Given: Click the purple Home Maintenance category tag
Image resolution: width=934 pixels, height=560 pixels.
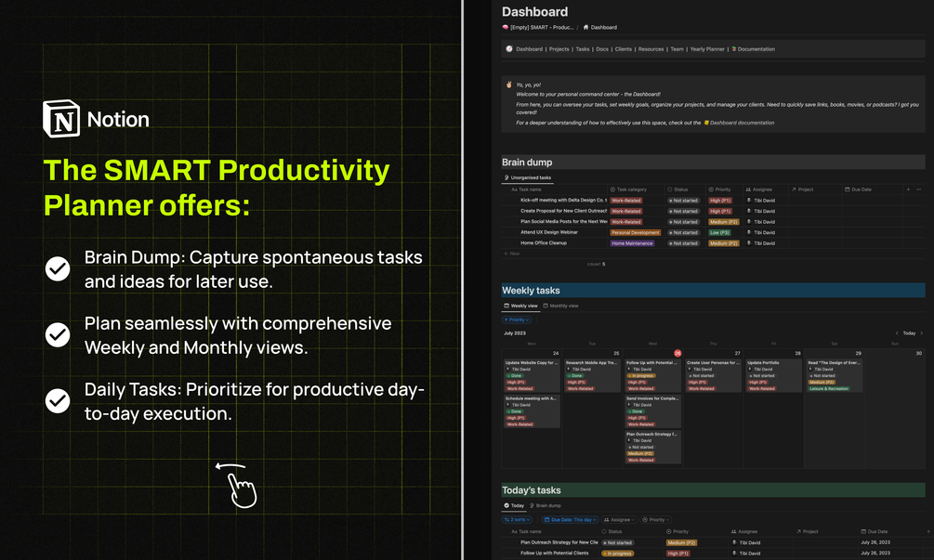Looking at the screenshot, I should [x=632, y=243].
